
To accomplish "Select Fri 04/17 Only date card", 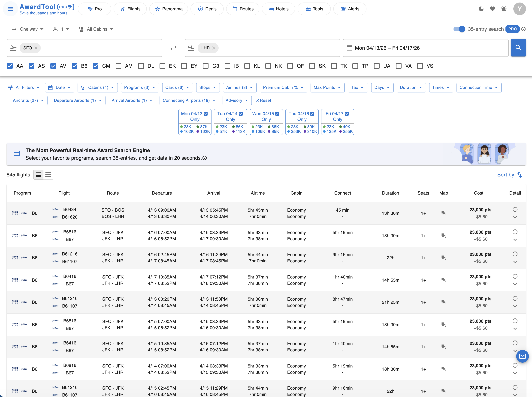I will (x=337, y=122).
